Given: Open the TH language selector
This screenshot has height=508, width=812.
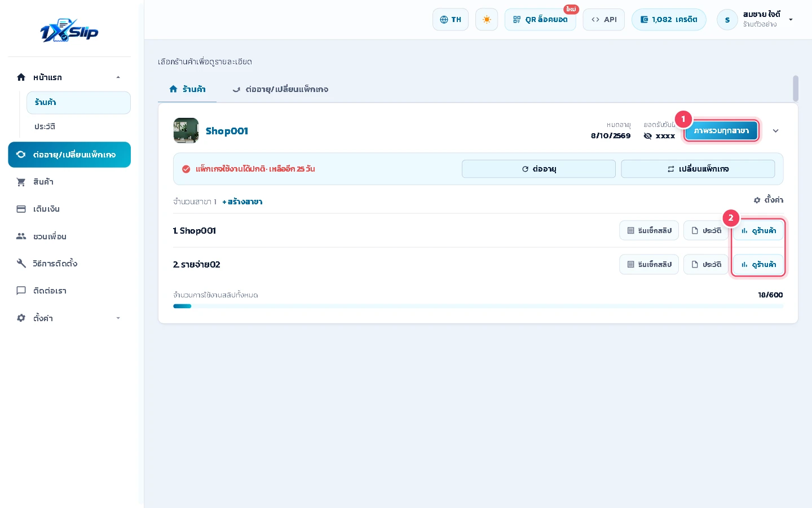Looking at the screenshot, I should (451, 20).
